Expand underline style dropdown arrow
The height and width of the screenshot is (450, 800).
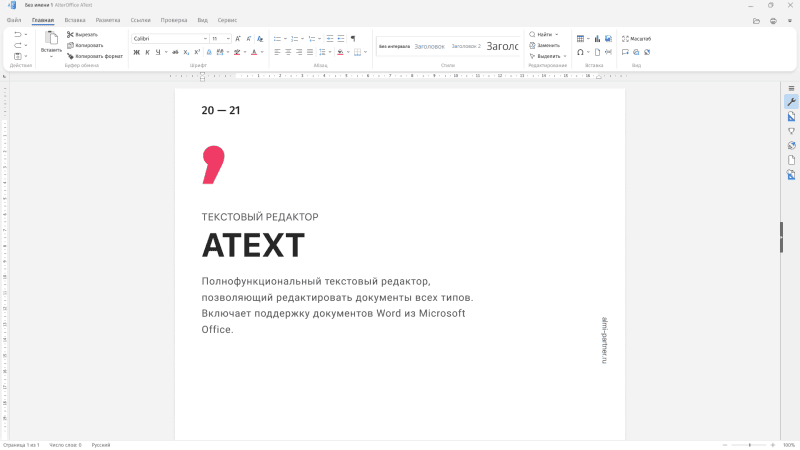pos(166,52)
